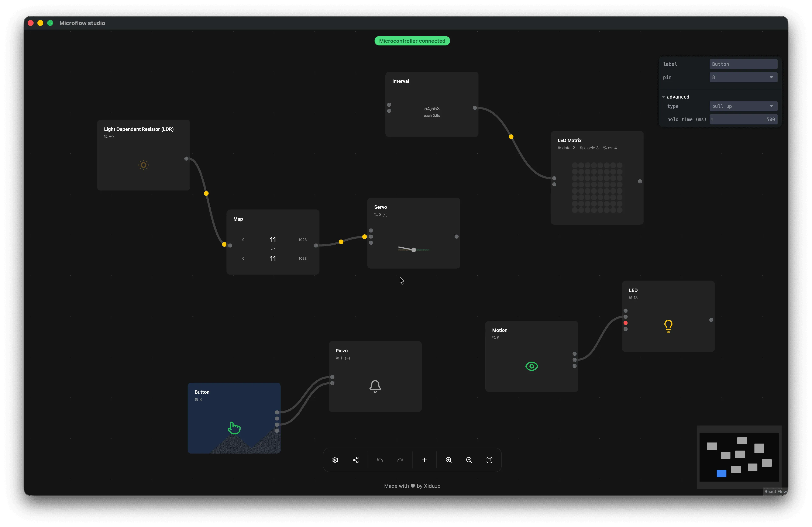Fit the flow view to screen

[x=489, y=460]
